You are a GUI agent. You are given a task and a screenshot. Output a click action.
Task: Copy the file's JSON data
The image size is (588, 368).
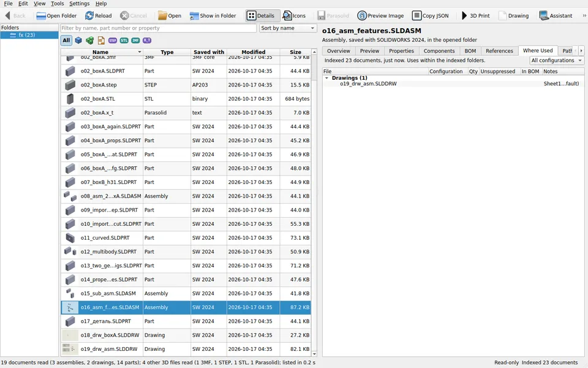coord(430,16)
